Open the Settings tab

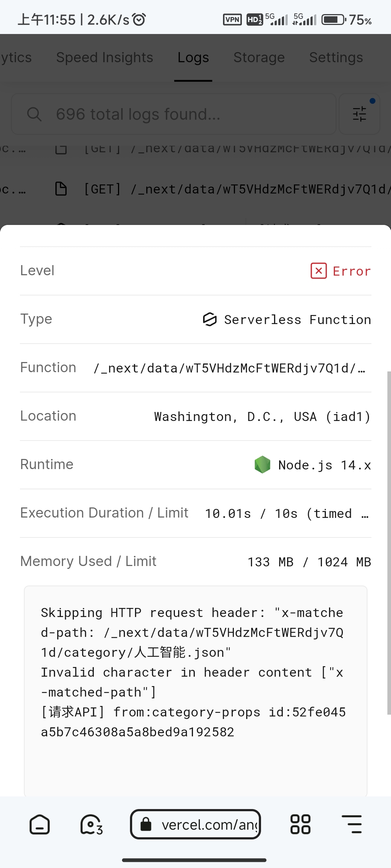[336, 57]
